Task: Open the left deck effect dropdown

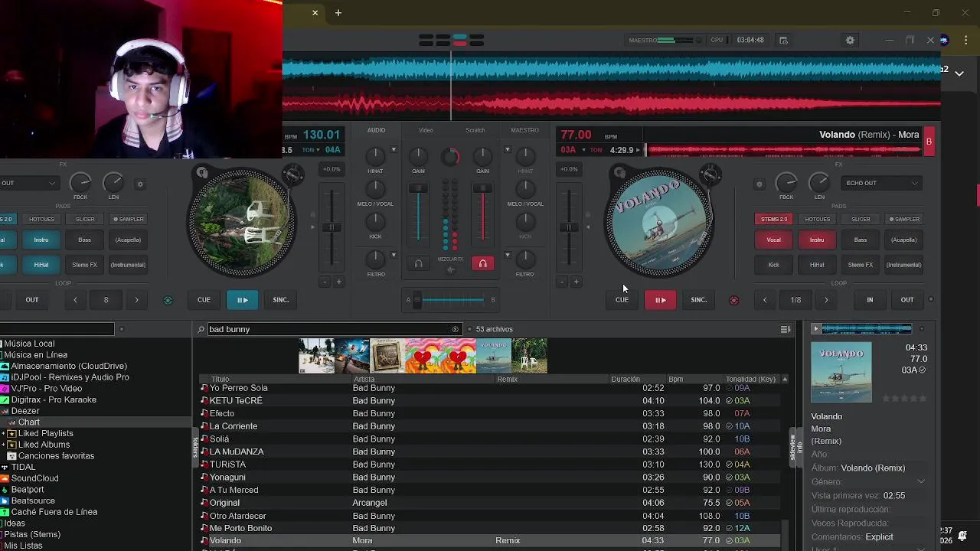Action: point(29,184)
